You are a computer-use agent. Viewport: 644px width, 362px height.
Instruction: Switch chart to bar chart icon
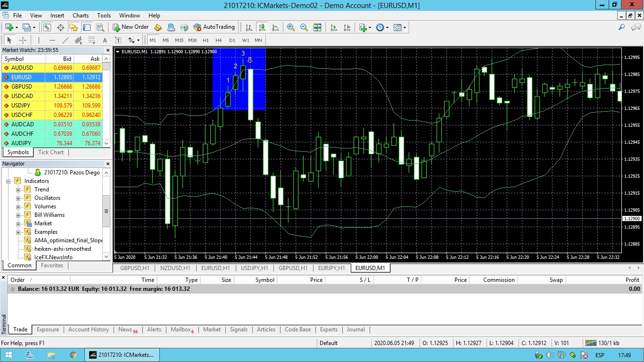[x=249, y=27]
